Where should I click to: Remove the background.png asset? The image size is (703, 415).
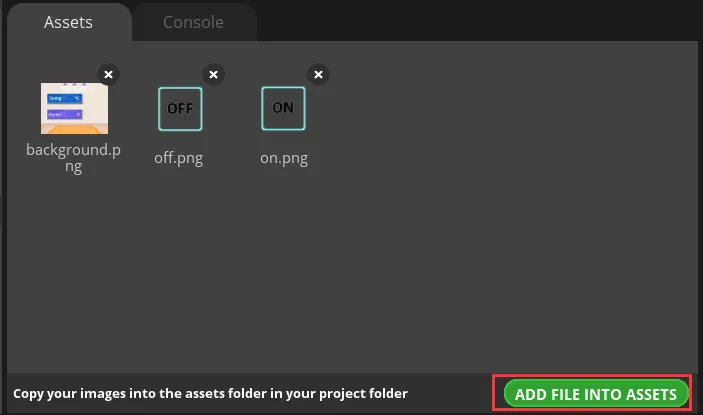(109, 74)
